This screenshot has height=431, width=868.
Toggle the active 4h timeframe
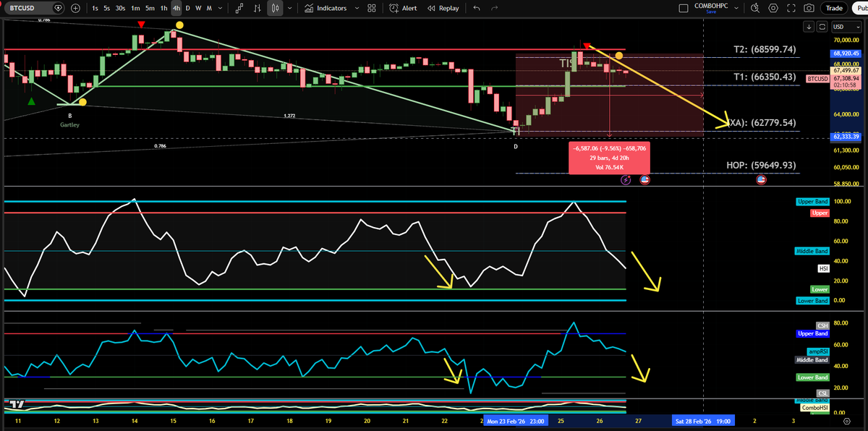[x=176, y=8]
